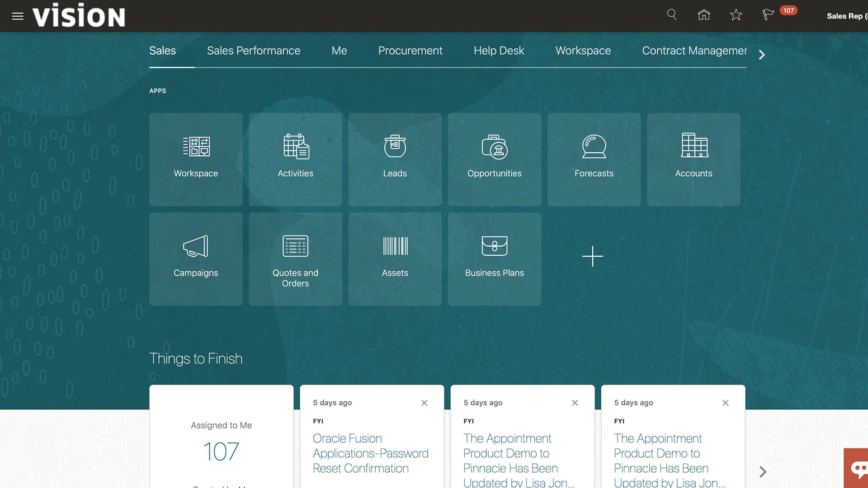Open the Leads app tile
The image size is (868, 488).
(395, 160)
